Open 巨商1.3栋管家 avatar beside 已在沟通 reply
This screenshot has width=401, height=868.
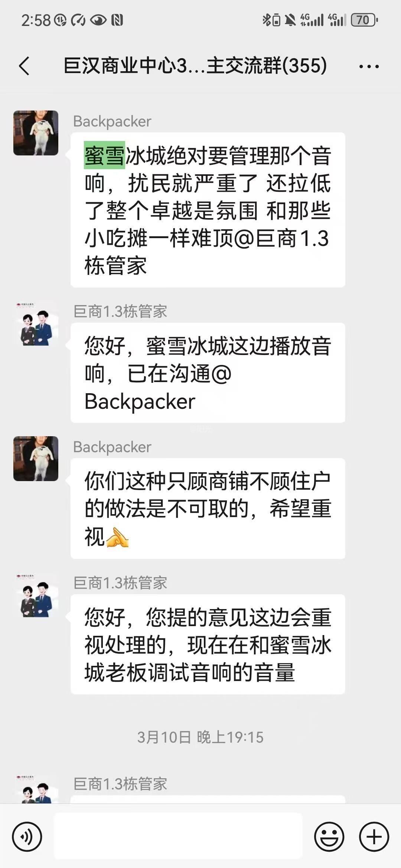36,323
